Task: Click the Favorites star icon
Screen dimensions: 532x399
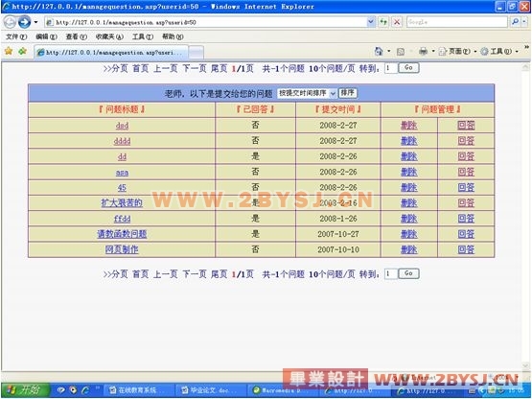Action: [x=9, y=51]
